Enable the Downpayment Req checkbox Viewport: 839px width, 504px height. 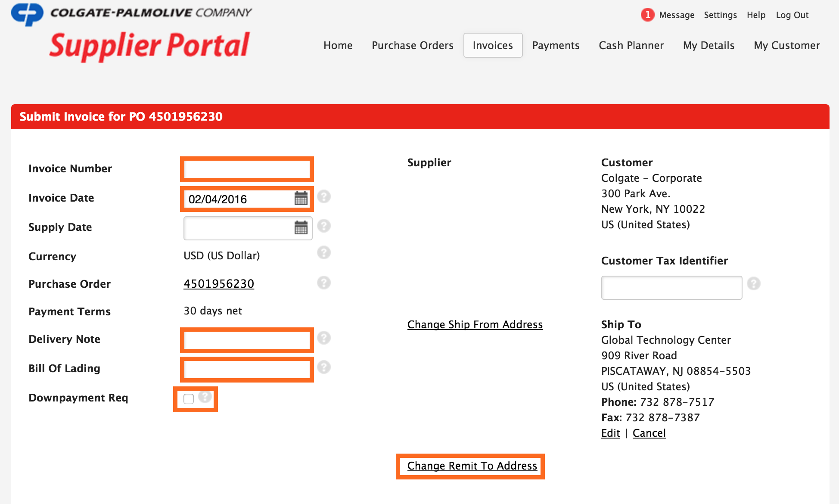(188, 399)
